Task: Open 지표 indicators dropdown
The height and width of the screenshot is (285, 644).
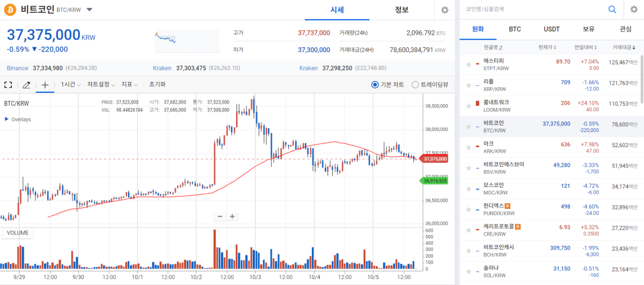Action: 130,84
